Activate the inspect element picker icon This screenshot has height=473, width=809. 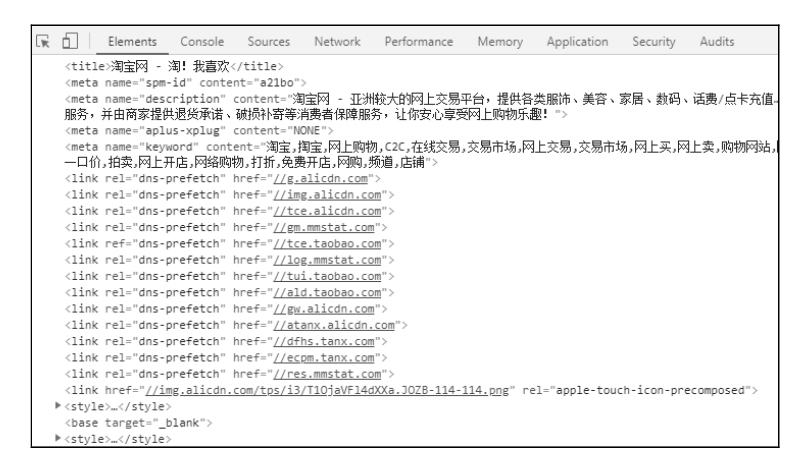(x=43, y=41)
